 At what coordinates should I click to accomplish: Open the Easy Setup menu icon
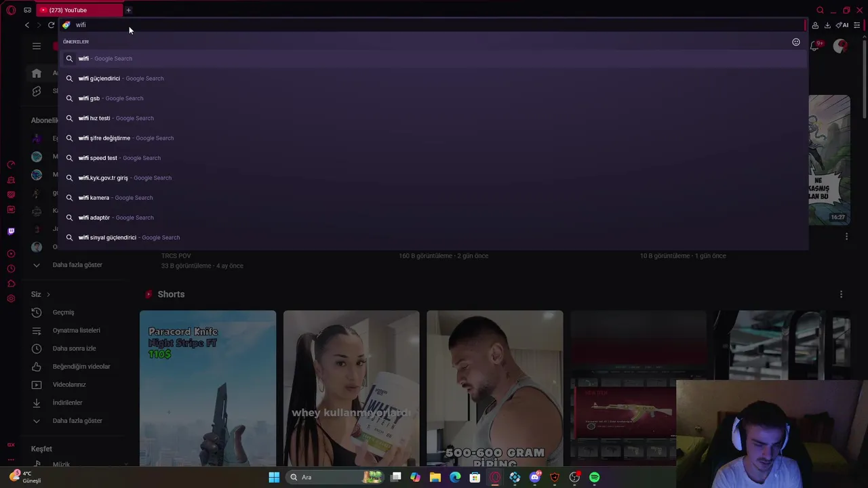(x=857, y=25)
